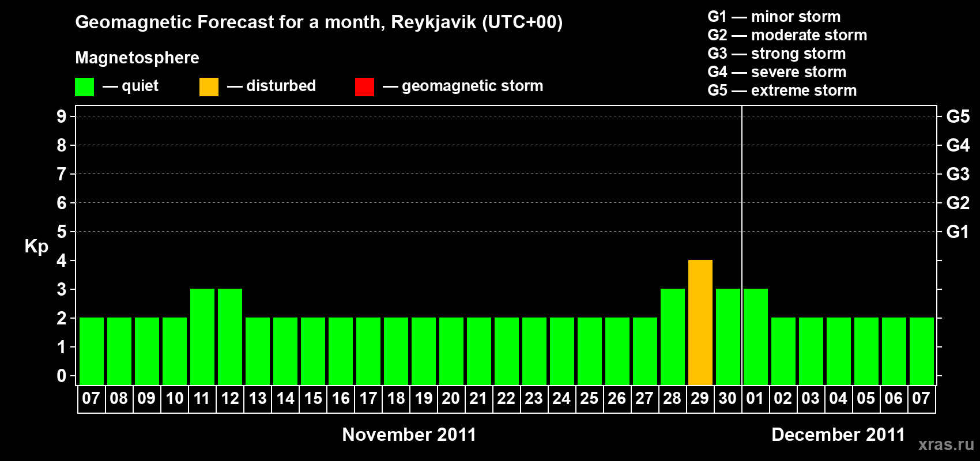Screen dimensions: 980x461
Task: Click the Kp axis value 7
Action: point(62,174)
